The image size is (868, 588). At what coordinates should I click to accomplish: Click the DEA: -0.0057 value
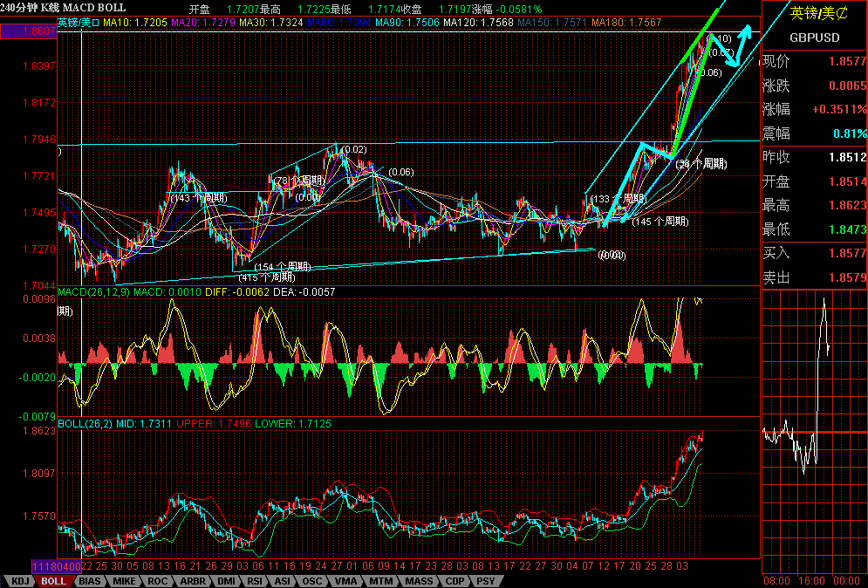coord(304,291)
